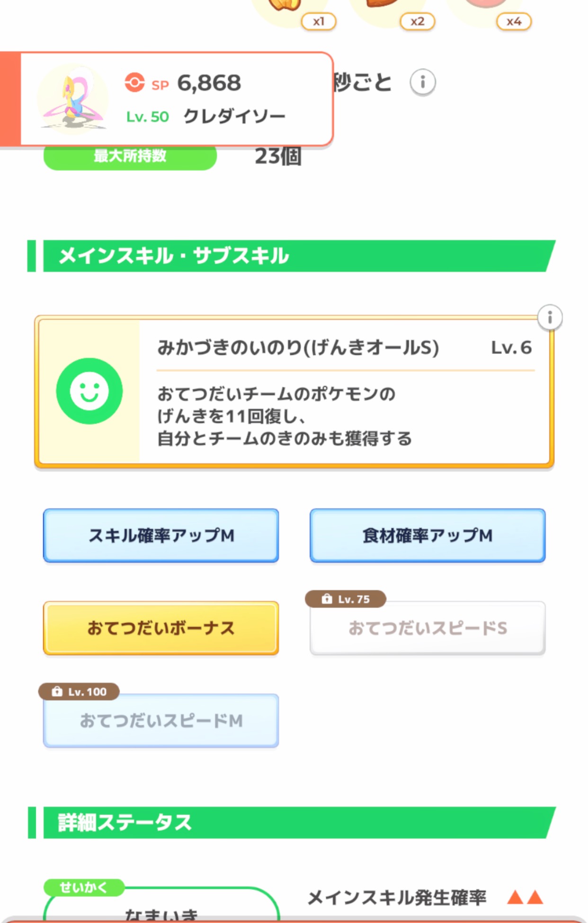The height and width of the screenshot is (923, 588).
Task: Tap the locked おてつだいスピードS skill
Action: [428, 628]
